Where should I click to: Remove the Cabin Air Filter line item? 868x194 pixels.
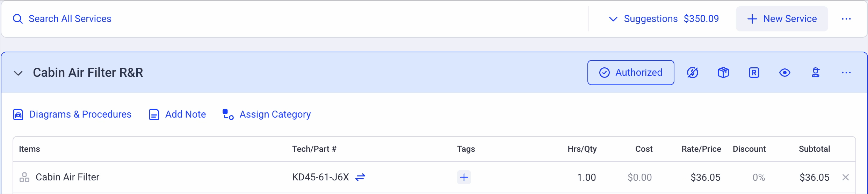846,177
